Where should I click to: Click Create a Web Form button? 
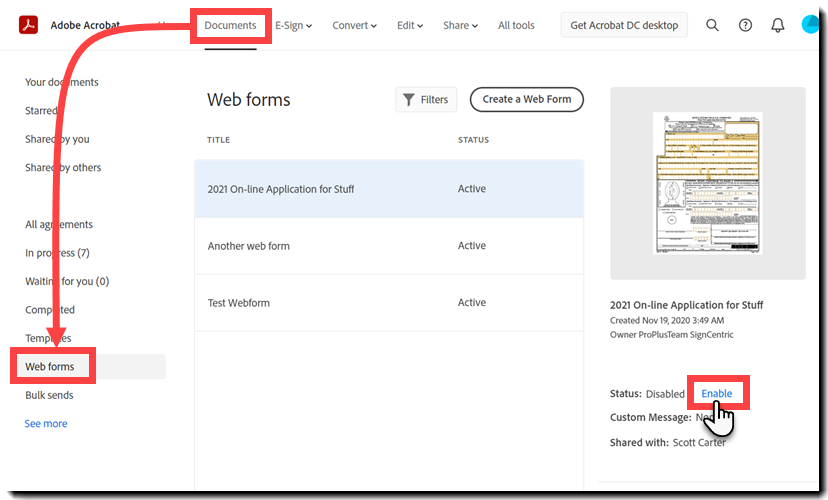click(x=526, y=99)
